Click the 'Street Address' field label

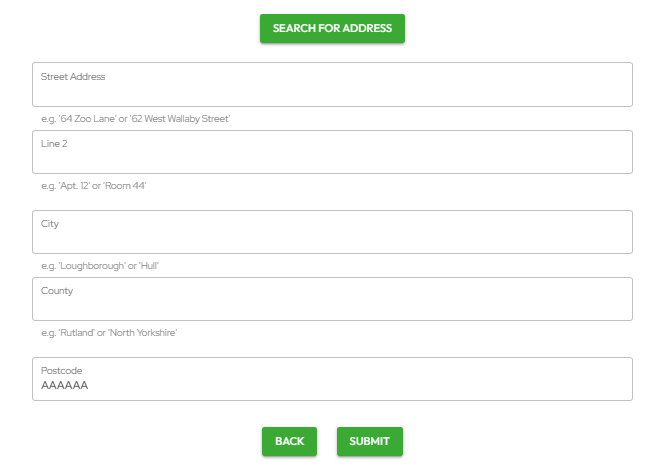[73, 77]
